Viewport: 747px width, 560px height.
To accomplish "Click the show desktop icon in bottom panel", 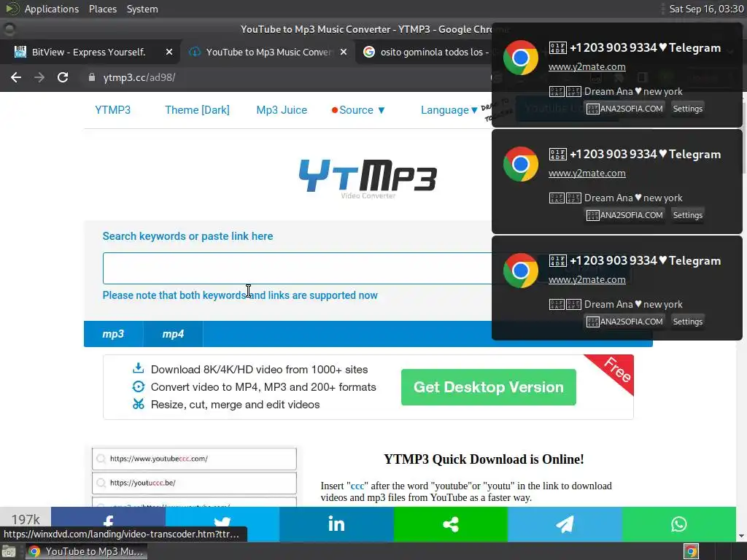I will coord(9,551).
